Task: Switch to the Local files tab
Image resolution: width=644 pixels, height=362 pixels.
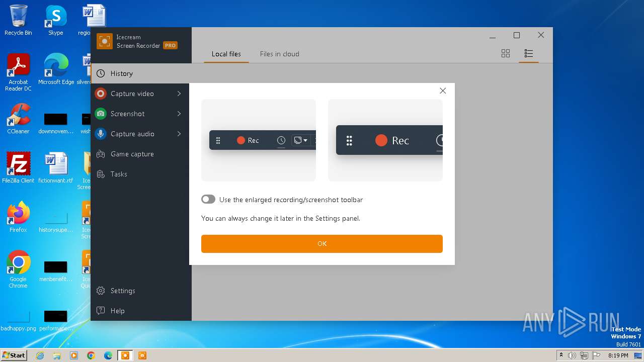Action: click(226, 54)
